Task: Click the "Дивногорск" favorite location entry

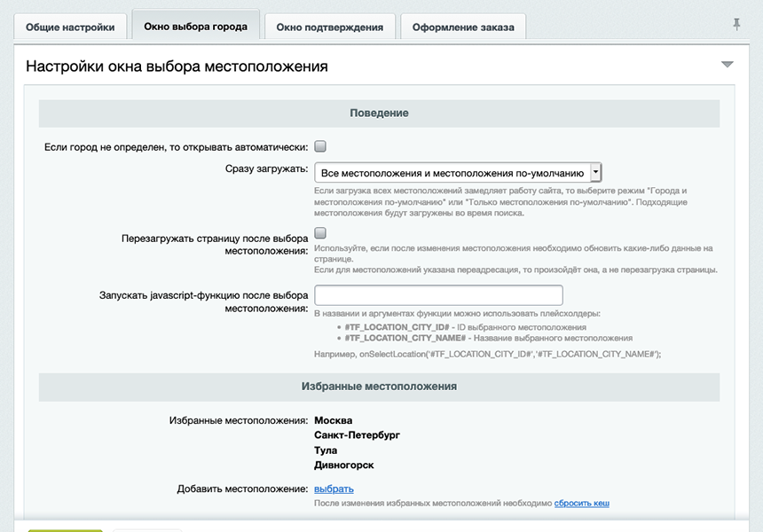Action: pyautogui.click(x=345, y=465)
